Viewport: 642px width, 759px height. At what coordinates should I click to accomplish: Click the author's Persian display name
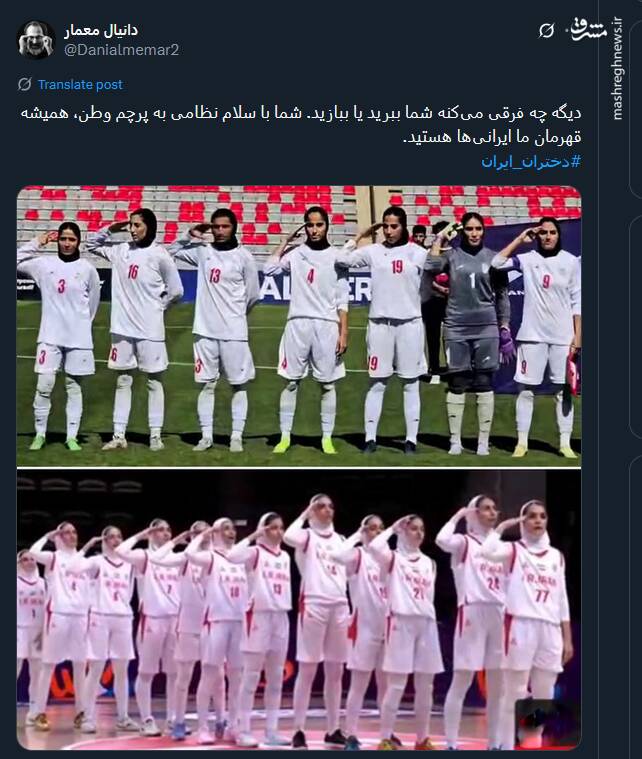tap(101, 31)
